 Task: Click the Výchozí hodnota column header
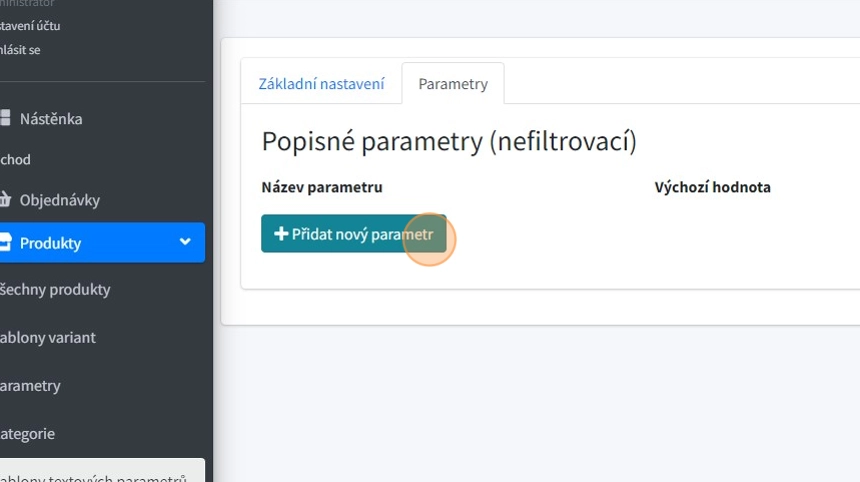pos(712,187)
